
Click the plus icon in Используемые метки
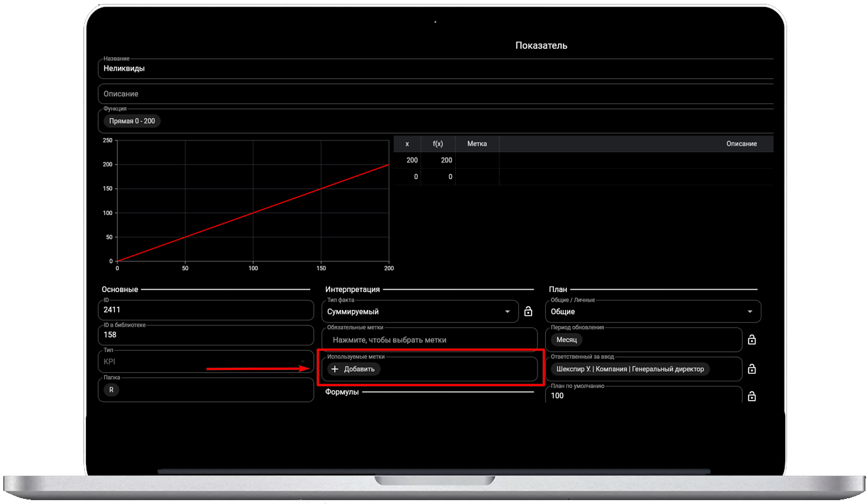[x=334, y=369]
